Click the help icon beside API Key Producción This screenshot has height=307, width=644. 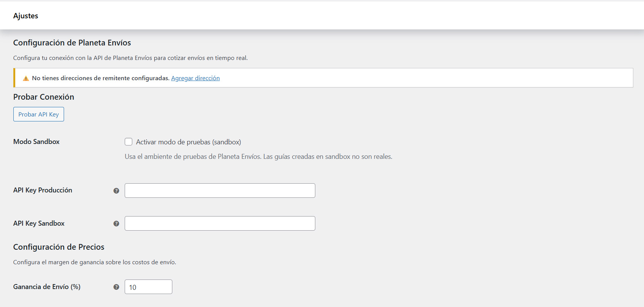pyautogui.click(x=116, y=191)
